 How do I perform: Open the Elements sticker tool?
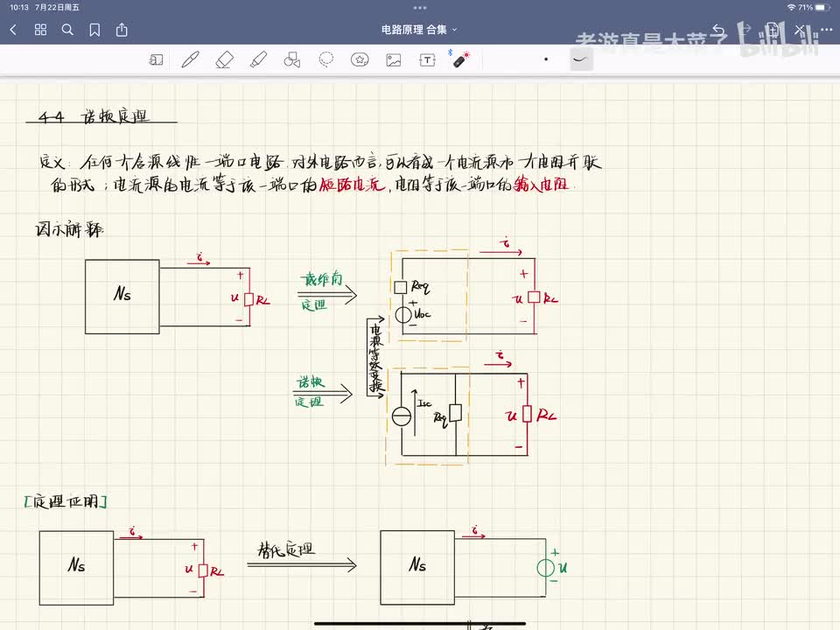click(360, 60)
